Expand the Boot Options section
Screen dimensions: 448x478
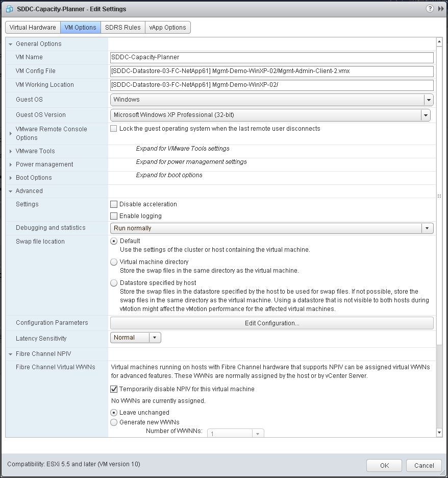(10, 178)
